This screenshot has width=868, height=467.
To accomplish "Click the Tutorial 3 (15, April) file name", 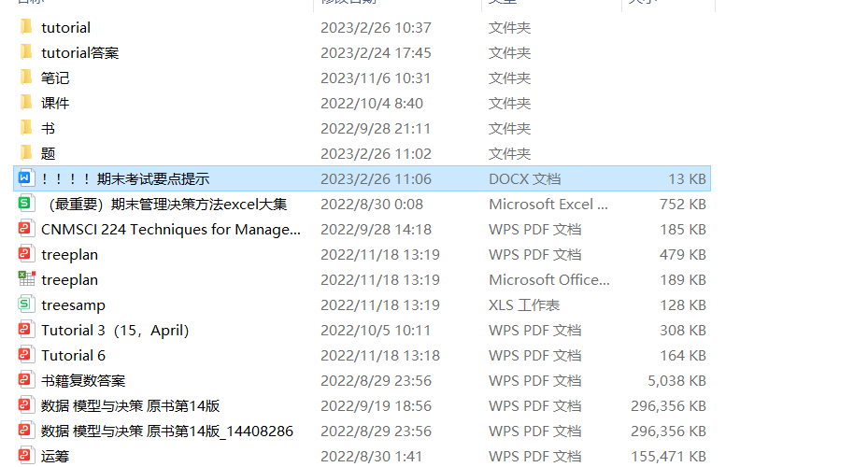I will coord(115,331).
